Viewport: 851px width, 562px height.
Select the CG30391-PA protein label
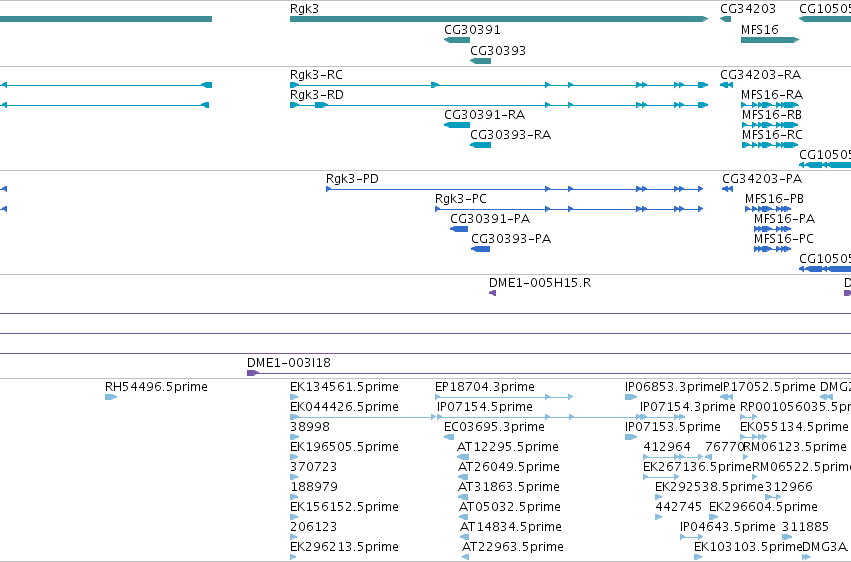point(490,219)
